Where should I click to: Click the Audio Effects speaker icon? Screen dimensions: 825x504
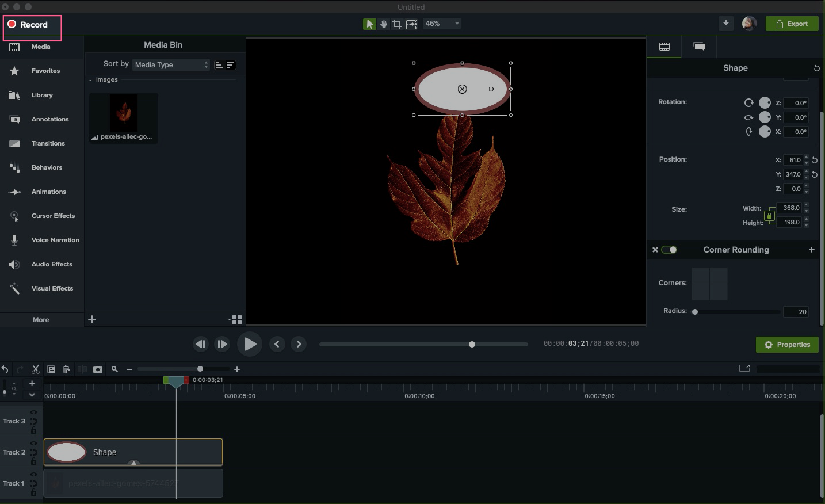(14, 265)
